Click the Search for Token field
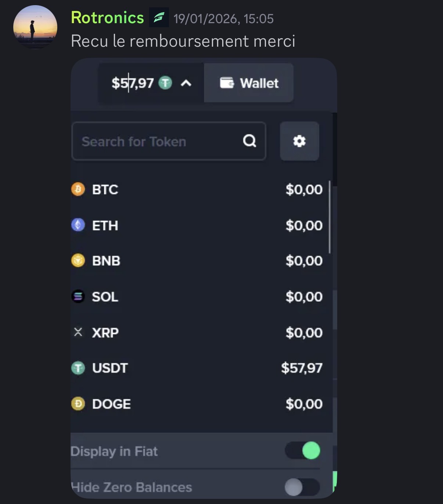Viewport: 443px width, 504px height. [x=158, y=141]
